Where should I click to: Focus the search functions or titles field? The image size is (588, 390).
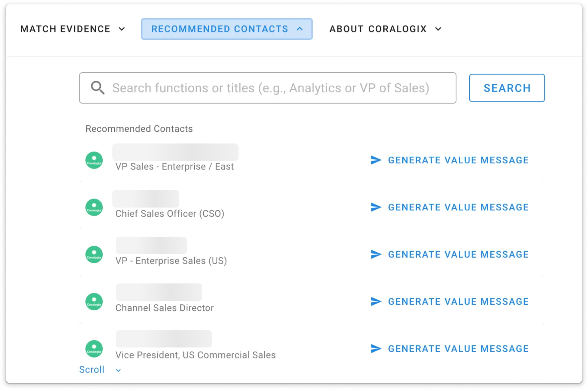pos(271,88)
